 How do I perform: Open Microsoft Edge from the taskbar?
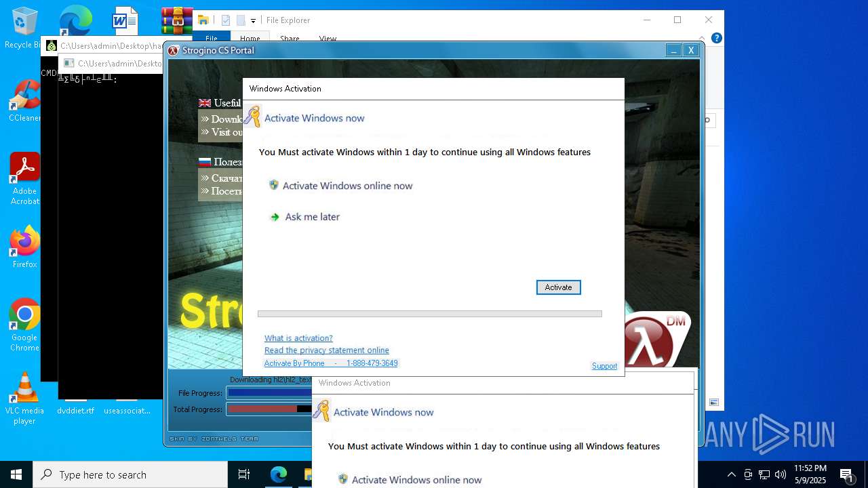[279, 474]
